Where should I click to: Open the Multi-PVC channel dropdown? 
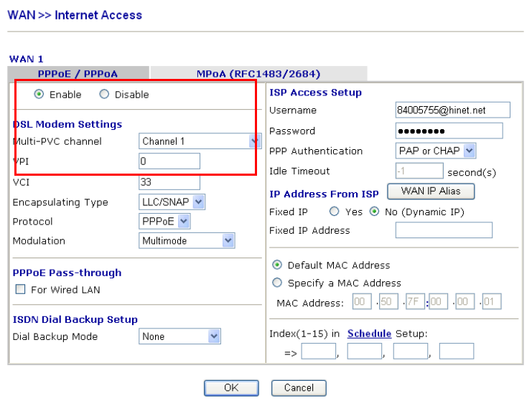click(x=199, y=141)
